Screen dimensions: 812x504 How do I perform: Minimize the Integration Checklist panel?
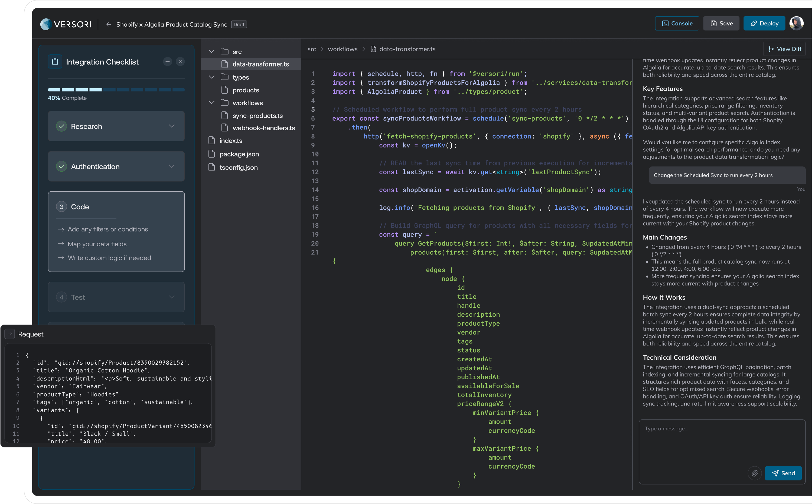tap(167, 61)
